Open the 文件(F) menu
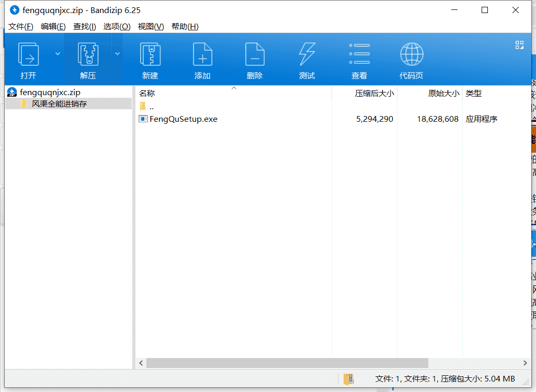The image size is (536, 392). tap(21, 27)
